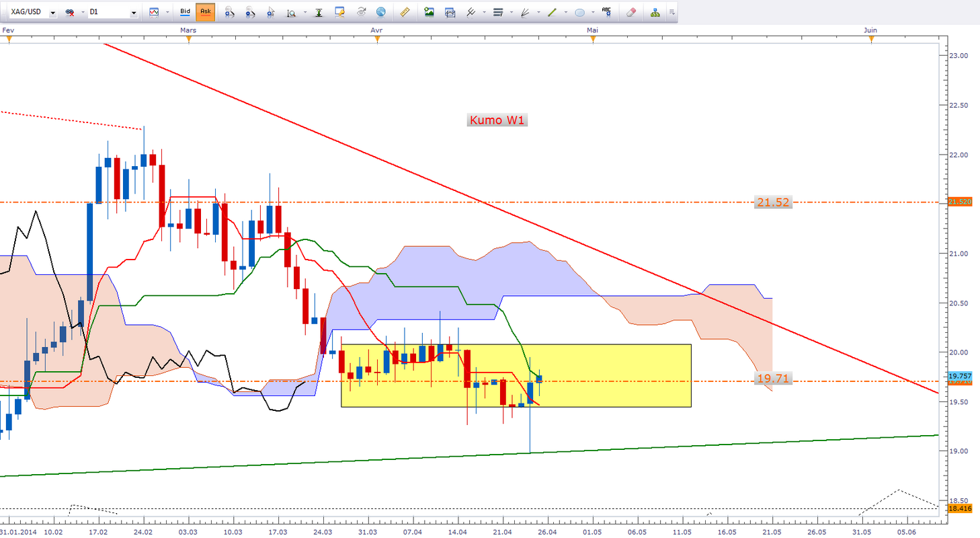The width and height of the screenshot is (980, 538).
Task: Click the green hierarchy tree icon
Action: pyautogui.click(x=655, y=12)
